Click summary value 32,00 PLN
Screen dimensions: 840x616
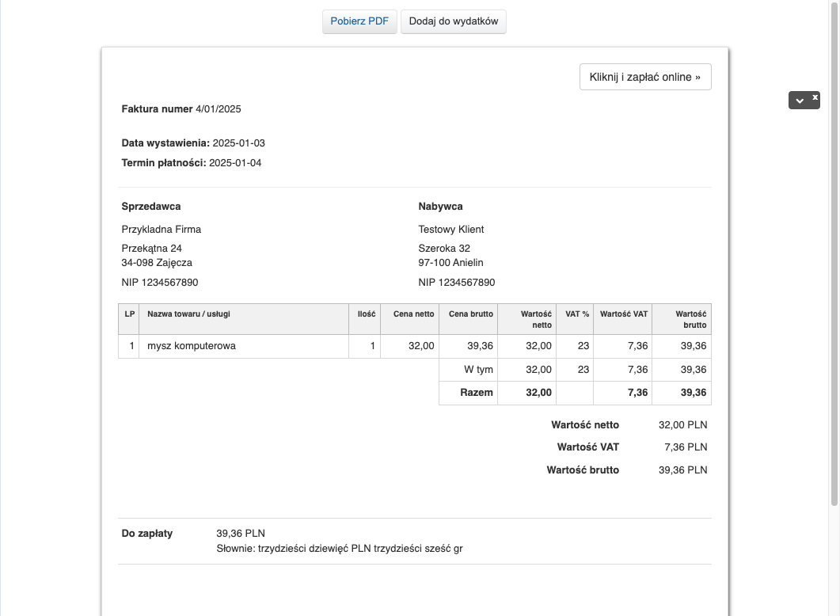(x=682, y=424)
